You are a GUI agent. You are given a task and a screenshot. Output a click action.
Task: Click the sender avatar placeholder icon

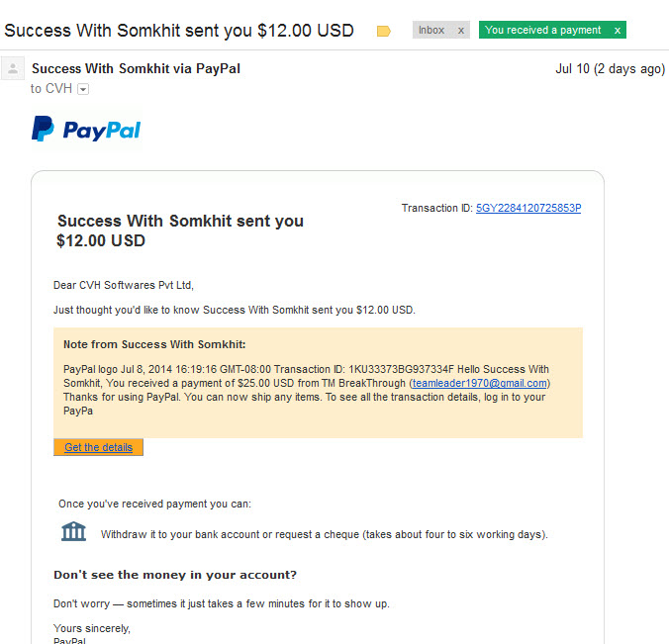click(13, 68)
